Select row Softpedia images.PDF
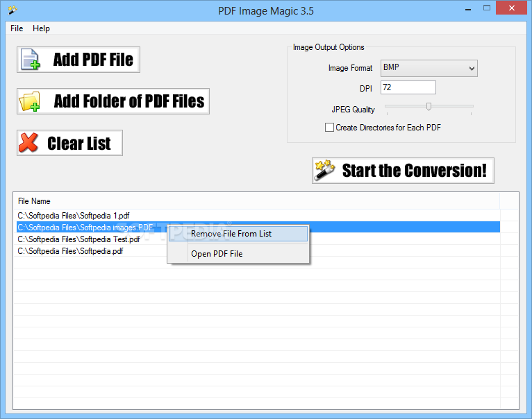The width and height of the screenshot is (532, 419). [258, 227]
